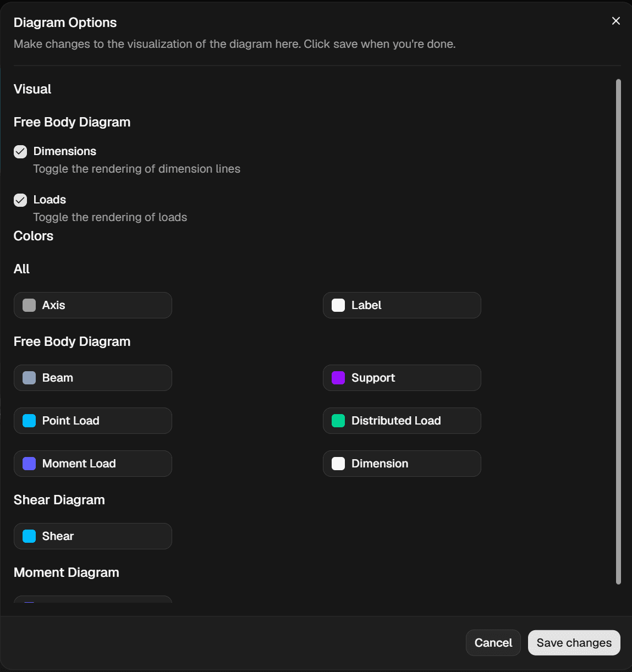Click the Support color button

(402, 378)
